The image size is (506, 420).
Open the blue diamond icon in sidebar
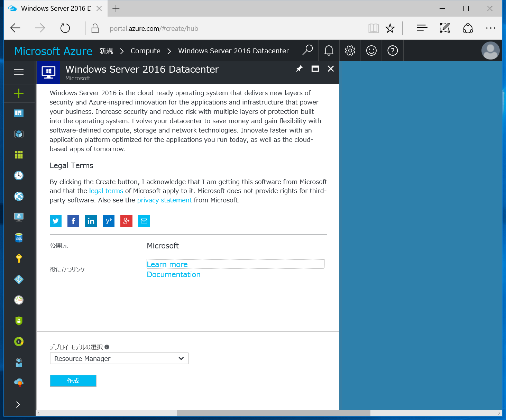19,279
